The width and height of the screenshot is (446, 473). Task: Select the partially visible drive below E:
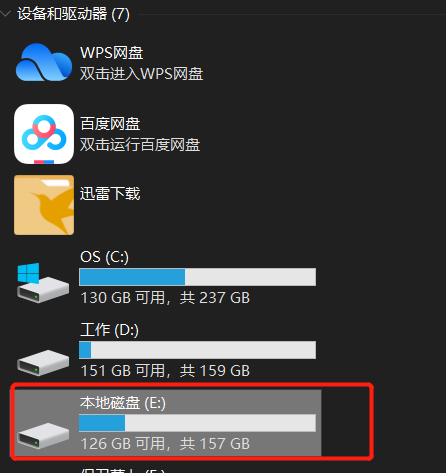click(x=123, y=470)
